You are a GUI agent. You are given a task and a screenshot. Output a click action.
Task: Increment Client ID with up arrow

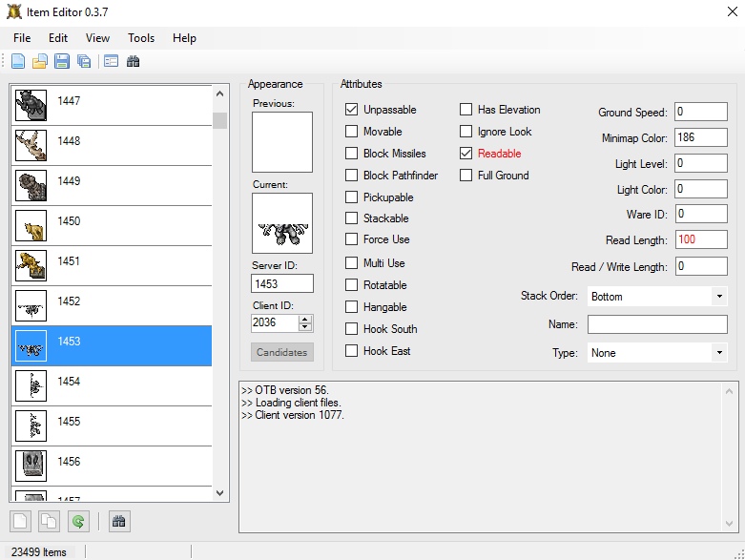pyautogui.click(x=305, y=320)
